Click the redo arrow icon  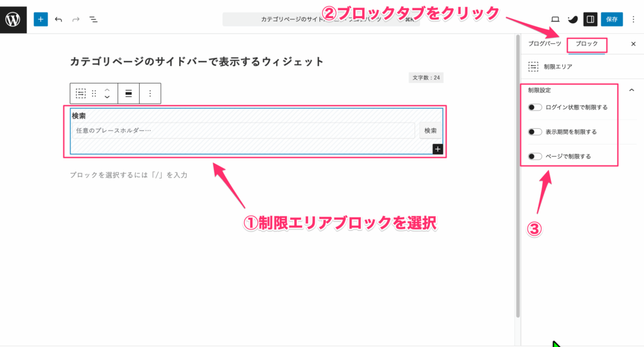click(x=76, y=19)
